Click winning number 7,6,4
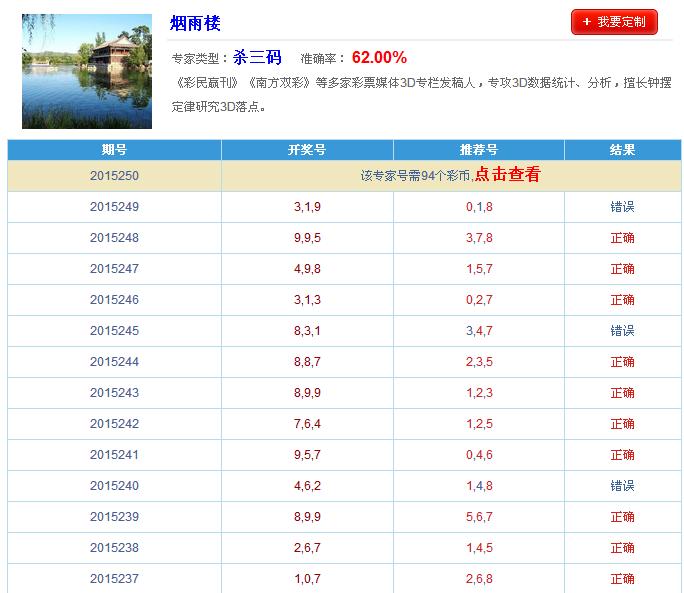The width and height of the screenshot is (684, 593). 307,424
